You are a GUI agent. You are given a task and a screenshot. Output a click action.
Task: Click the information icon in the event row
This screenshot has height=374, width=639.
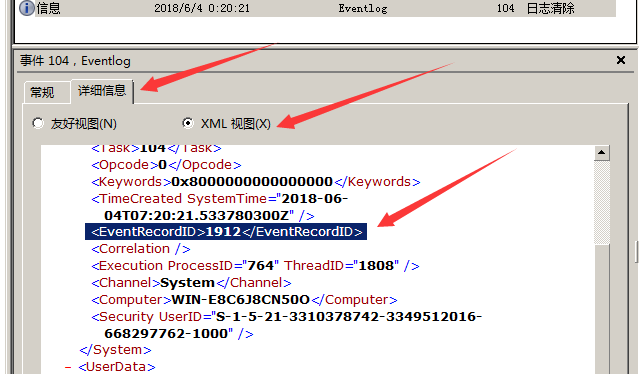point(26,8)
